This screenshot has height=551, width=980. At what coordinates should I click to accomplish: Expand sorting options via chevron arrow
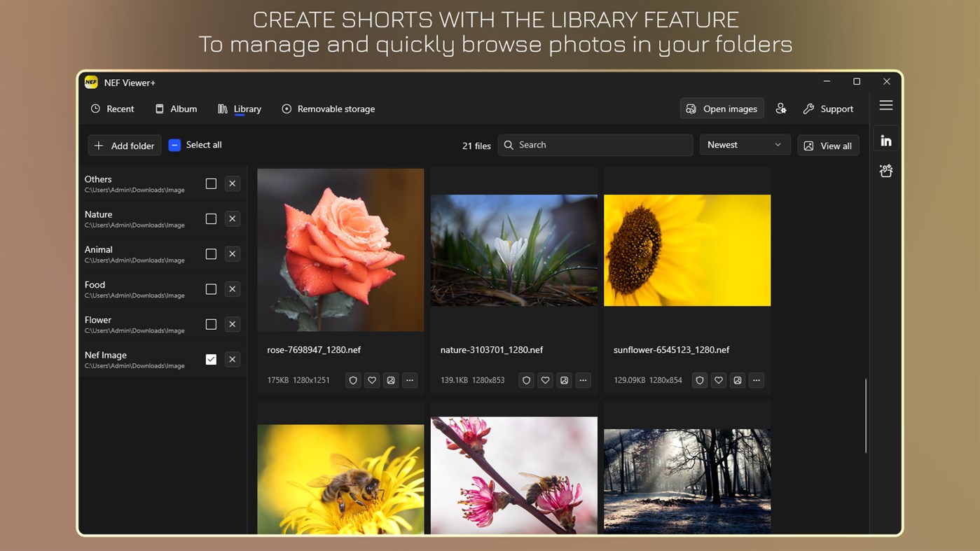click(778, 145)
